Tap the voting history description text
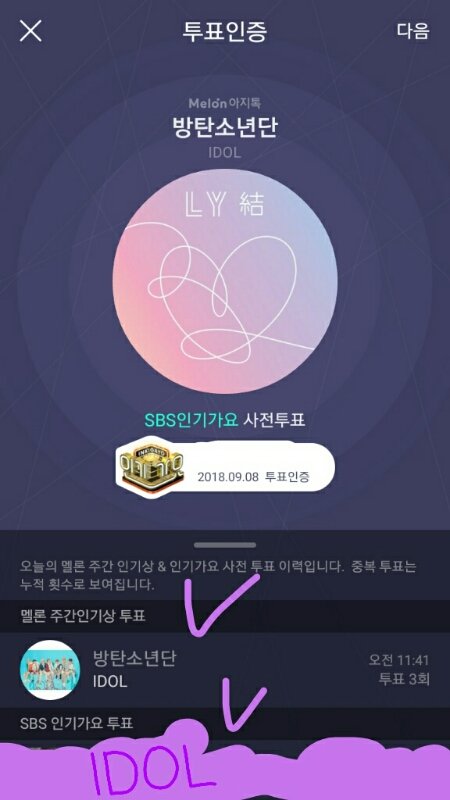 218,576
